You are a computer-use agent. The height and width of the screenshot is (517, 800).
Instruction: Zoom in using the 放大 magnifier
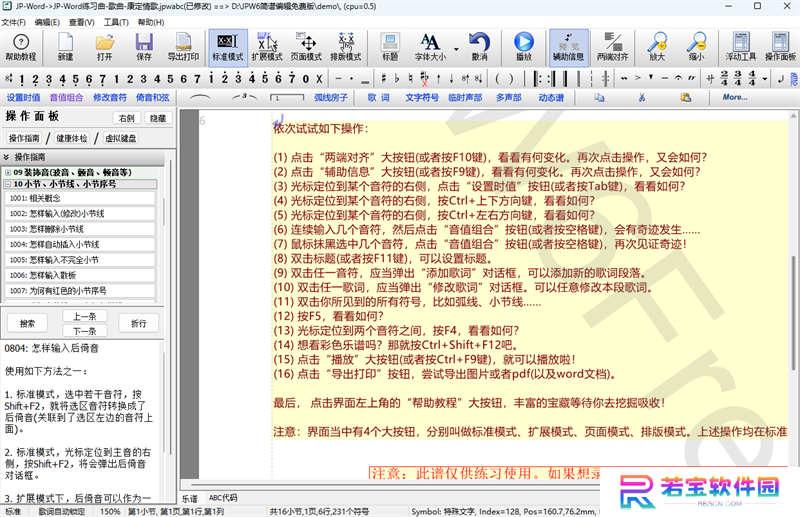tap(657, 47)
